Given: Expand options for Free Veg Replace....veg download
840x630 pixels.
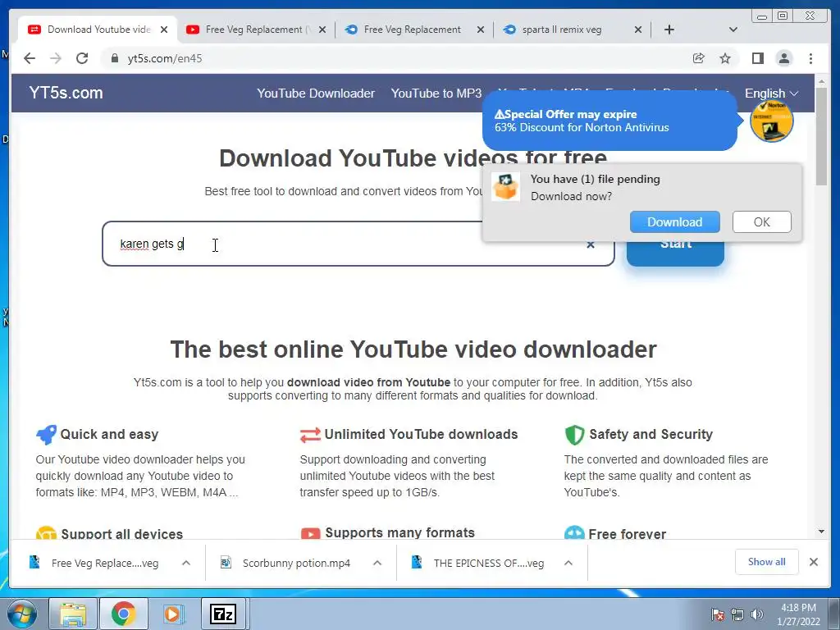Looking at the screenshot, I should (186, 563).
